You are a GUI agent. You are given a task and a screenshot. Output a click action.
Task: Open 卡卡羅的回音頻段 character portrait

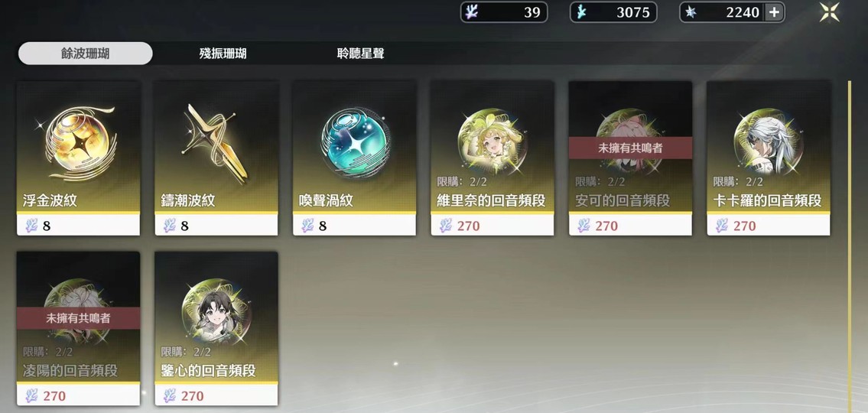pyautogui.click(x=769, y=142)
